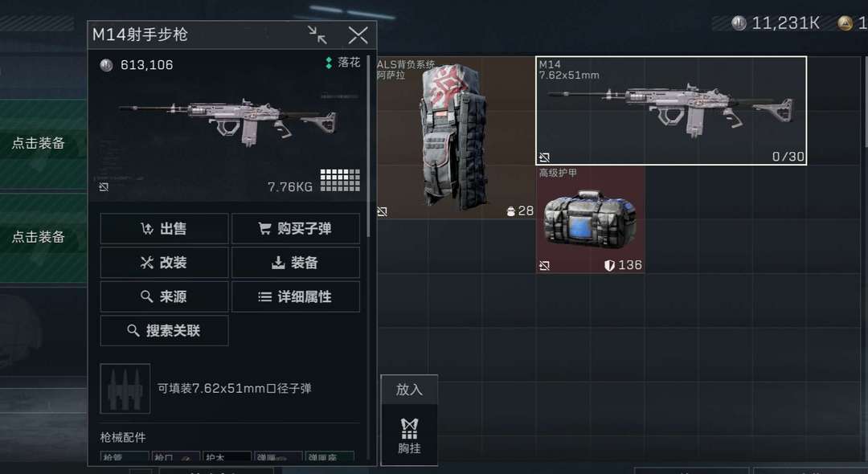This screenshot has width=868, height=474.
Task: Select the 高级护甲 armor repair bag
Action: click(590, 219)
